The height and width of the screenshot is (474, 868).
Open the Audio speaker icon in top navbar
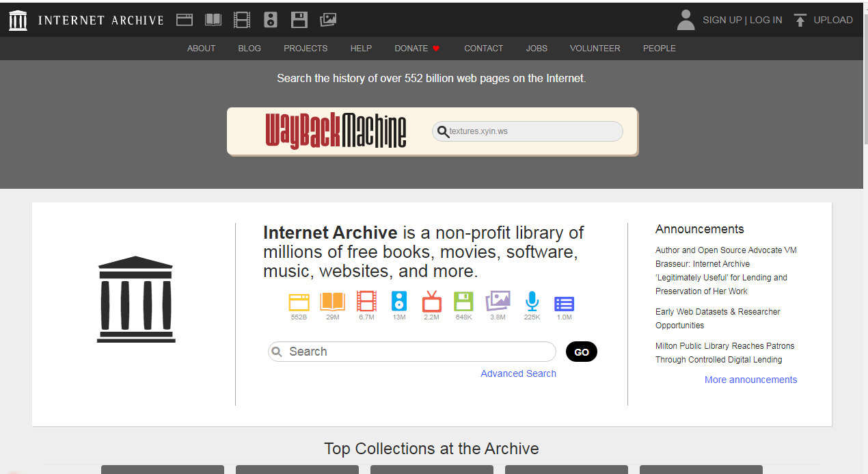[x=271, y=20]
